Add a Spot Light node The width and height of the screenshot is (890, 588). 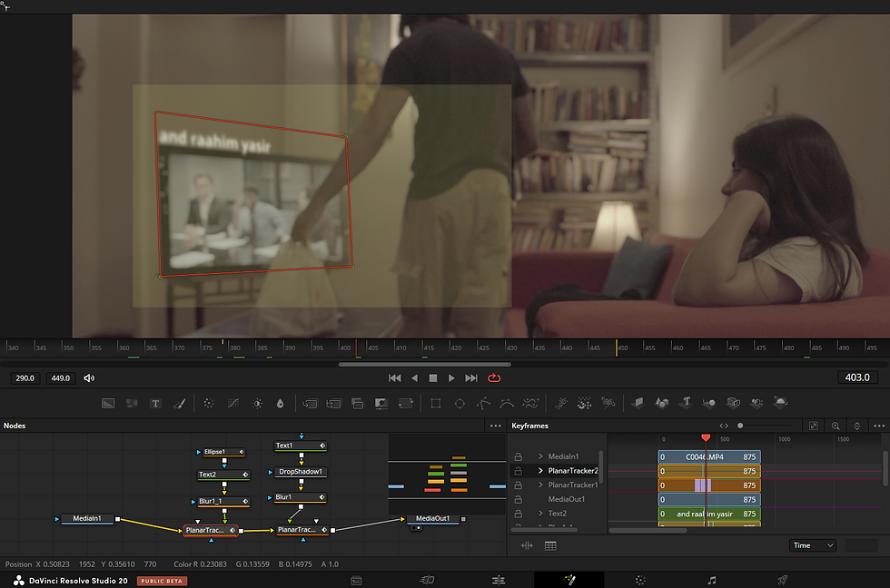point(756,403)
